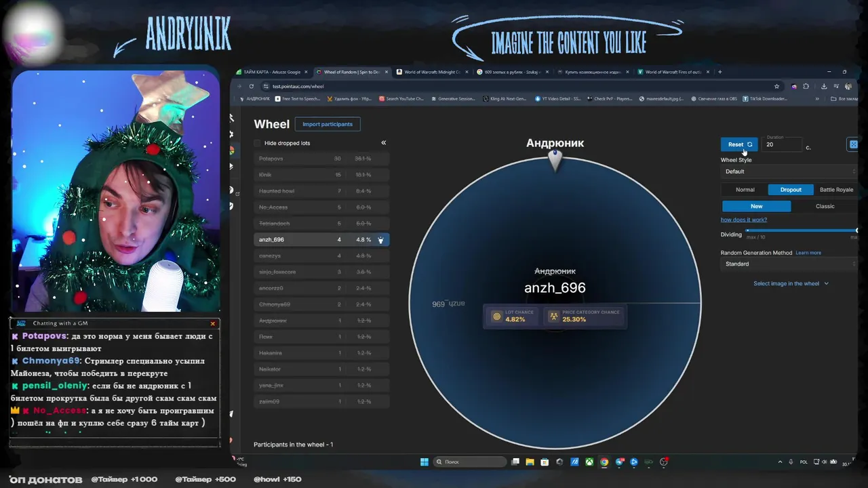Switch to the ТАЙМ КАРТА Google Sheets tab
This screenshot has width=868, height=488.
(272, 72)
